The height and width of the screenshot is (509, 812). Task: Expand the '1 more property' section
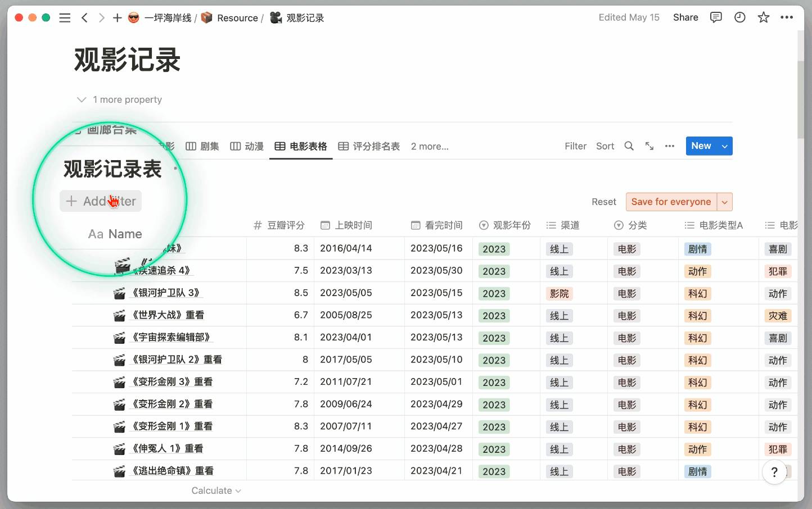click(x=119, y=99)
